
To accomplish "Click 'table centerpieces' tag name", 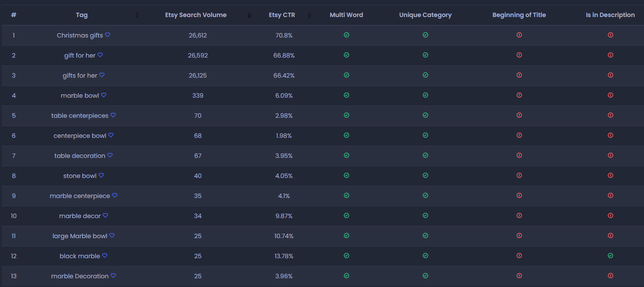I will coord(80,116).
